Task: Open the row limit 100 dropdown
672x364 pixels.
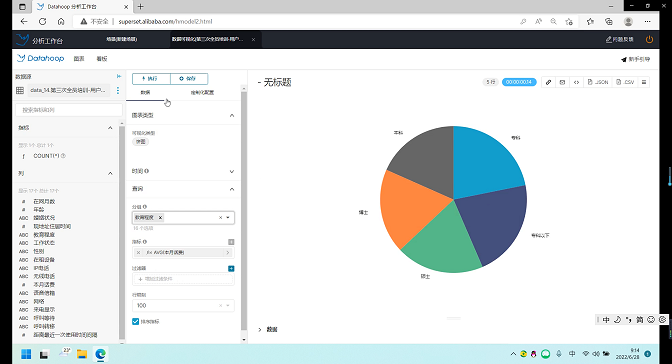Action: (x=183, y=306)
